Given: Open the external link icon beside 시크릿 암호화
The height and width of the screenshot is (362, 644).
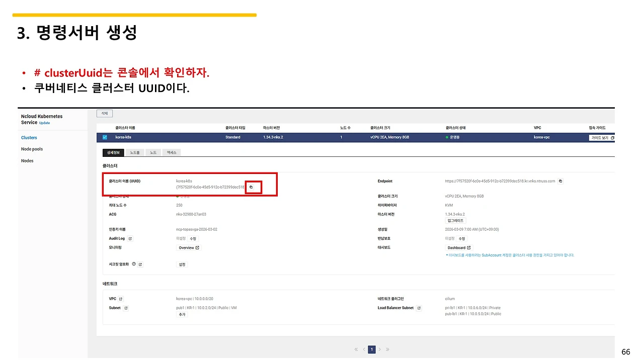Looking at the screenshot, I should pos(140,264).
